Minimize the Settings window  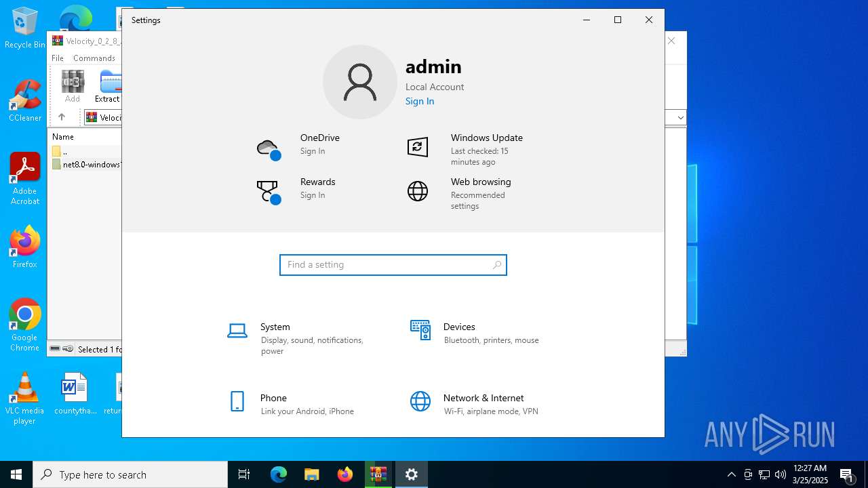tap(587, 20)
